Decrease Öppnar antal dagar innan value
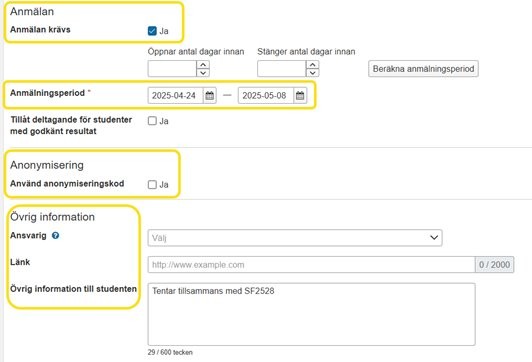 [203, 73]
